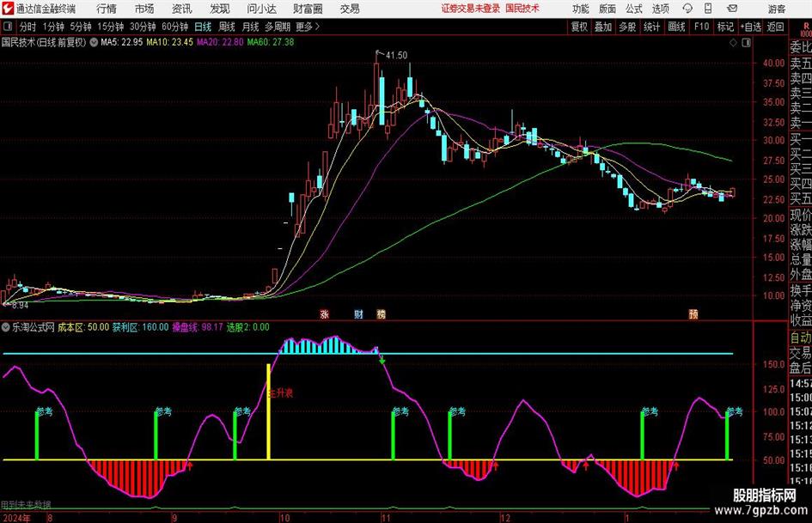Click the 获利区: 160.00 indicator value

click(141, 327)
